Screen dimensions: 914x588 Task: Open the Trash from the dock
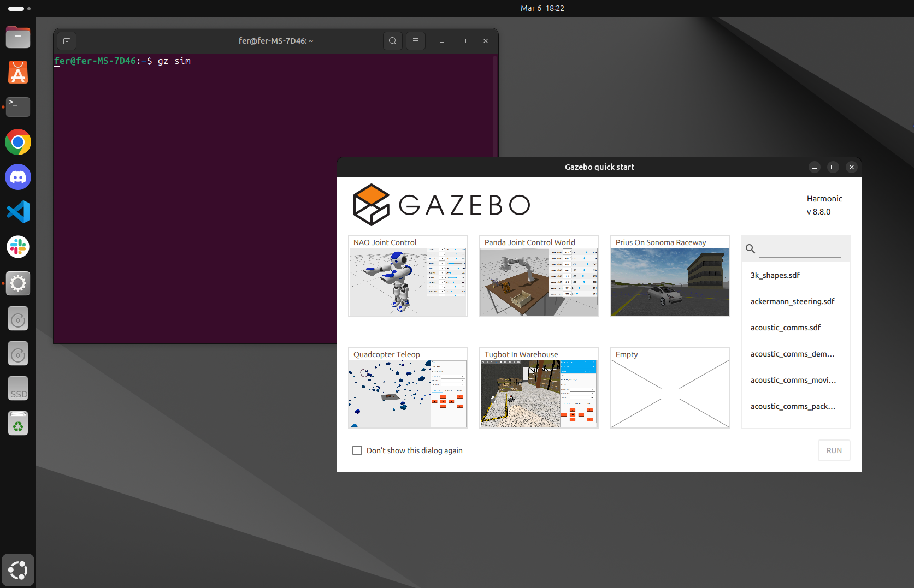pyautogui.click(x=18, y=424)
